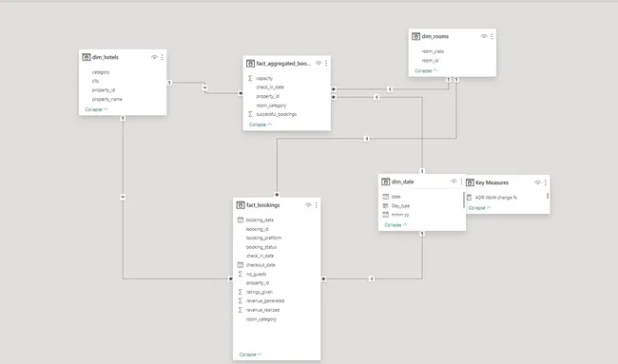Select filter arrow on dim_date to fact_bookings line
618x364 pixels.
pos(372,278)
